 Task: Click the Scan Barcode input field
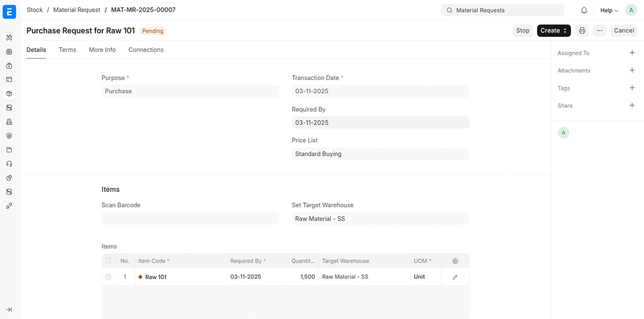coord(190,219)
